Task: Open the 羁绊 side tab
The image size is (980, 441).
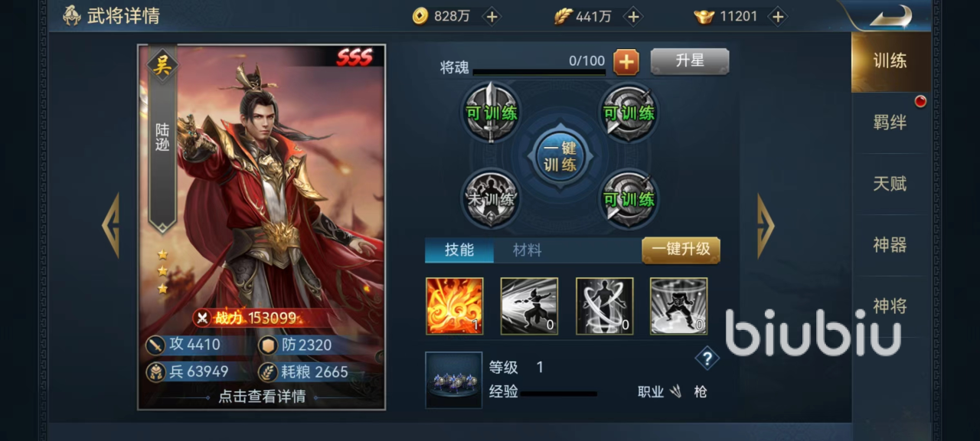Action: tap(890, 122)
